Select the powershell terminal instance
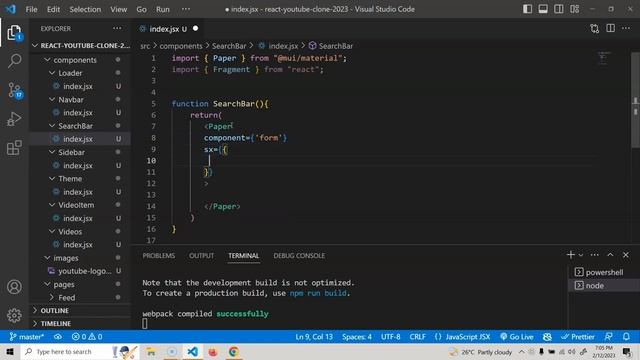640x360 pixels. coord(604,272)
